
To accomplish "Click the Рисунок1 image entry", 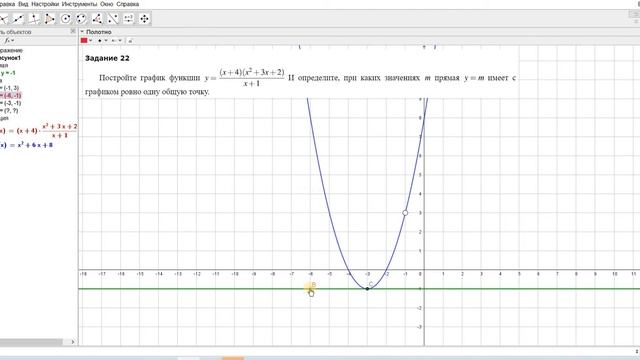I will 10,58.
